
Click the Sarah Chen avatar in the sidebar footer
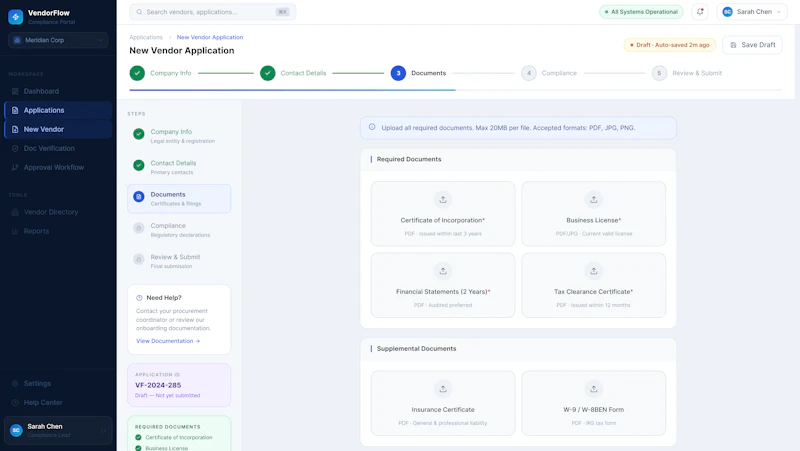(x=16, y=431)
